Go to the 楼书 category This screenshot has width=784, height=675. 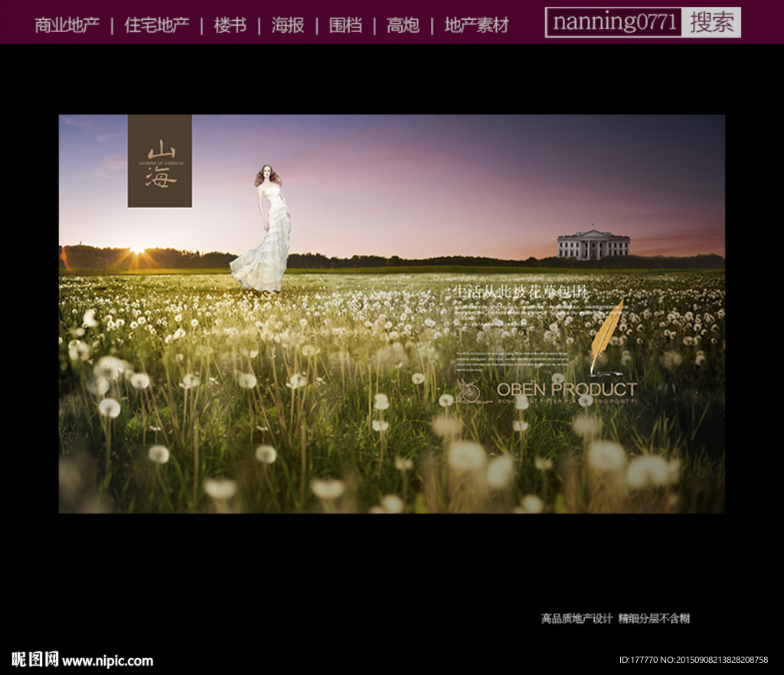coord(230,25)
